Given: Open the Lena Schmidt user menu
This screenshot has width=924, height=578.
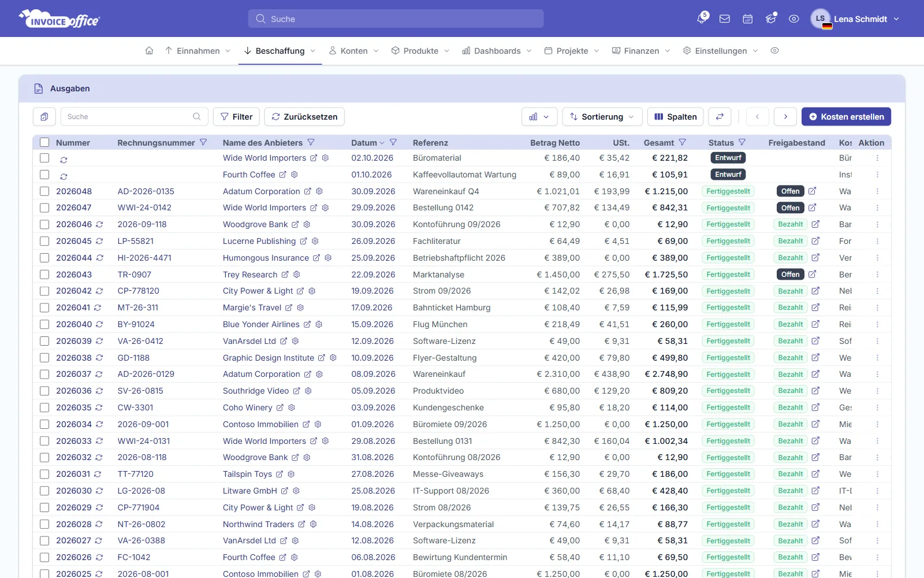Looking at the screenshot, I should pos(855,19).
